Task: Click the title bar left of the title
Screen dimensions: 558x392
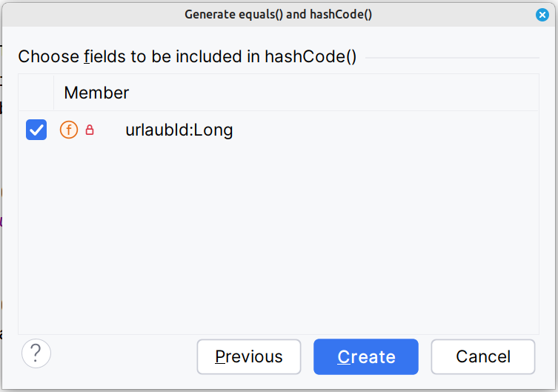Action: (89, 14)
